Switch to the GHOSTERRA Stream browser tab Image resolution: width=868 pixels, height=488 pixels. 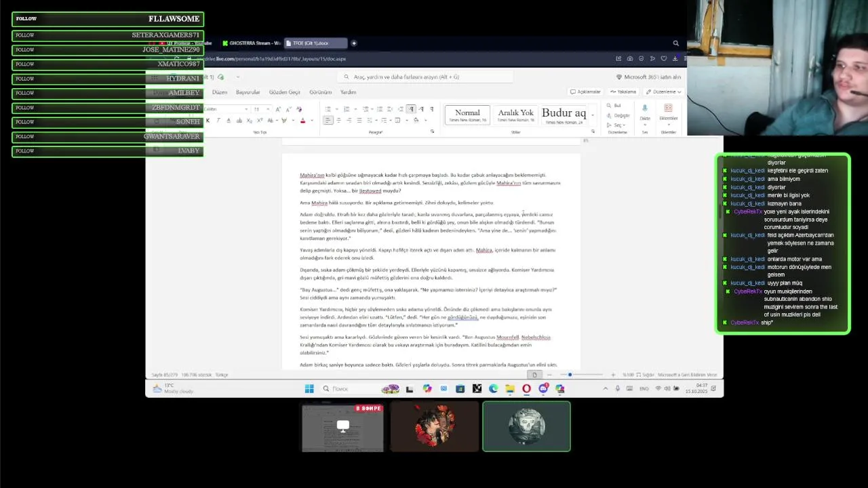coord(251,43)
